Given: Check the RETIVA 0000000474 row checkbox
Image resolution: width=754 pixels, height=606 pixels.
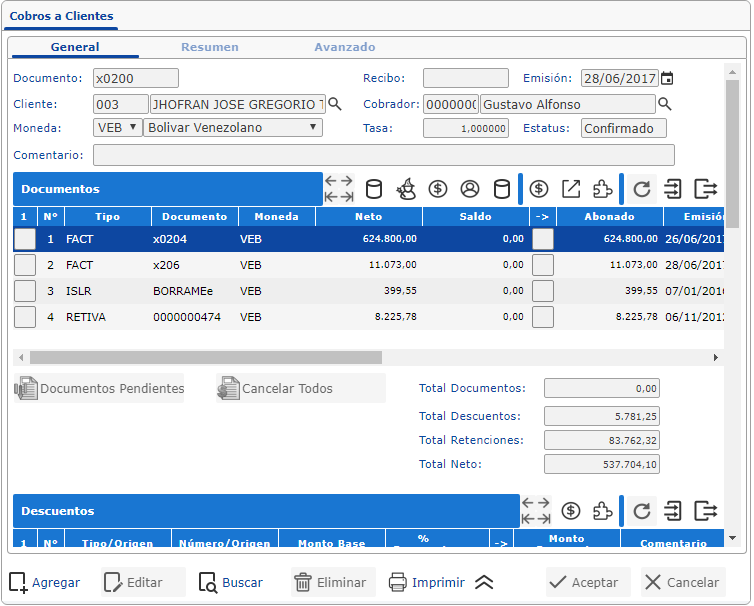Looking at the screenshot, I should point(25,317).
